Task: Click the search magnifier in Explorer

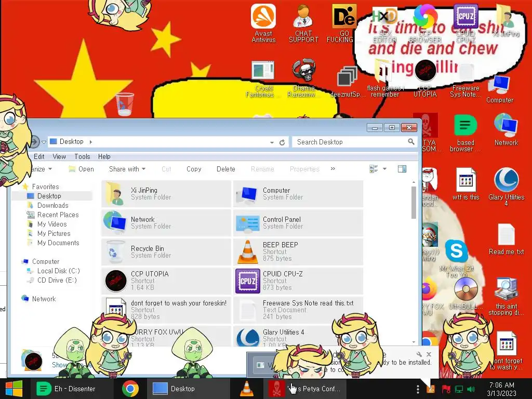Action: point(411,141)
